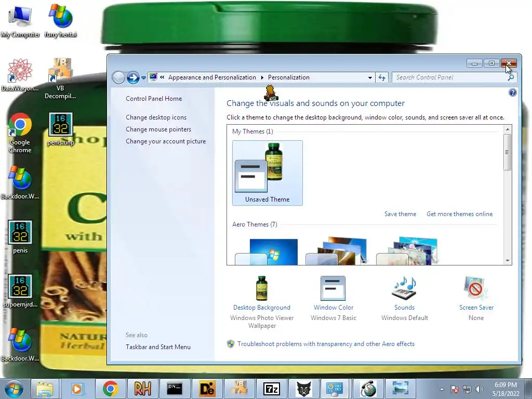Click Change your account picture link
This screenshot has height=399, width=532.
point(166,141)
